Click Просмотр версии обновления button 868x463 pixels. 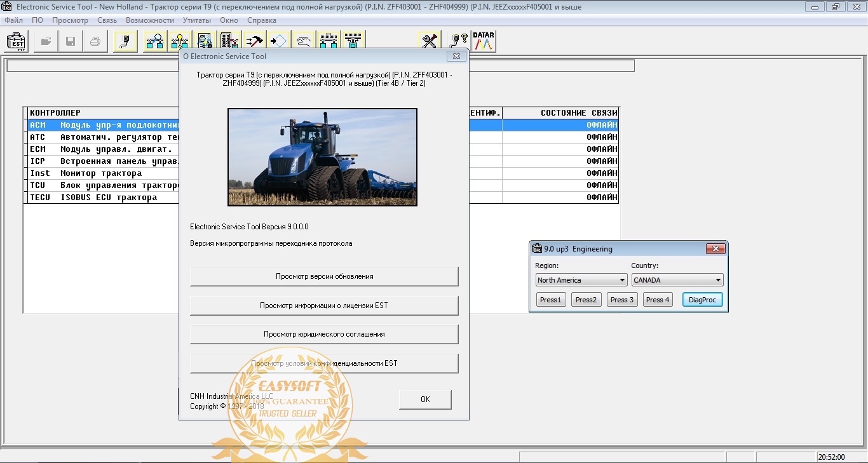[x=324, y=276]
